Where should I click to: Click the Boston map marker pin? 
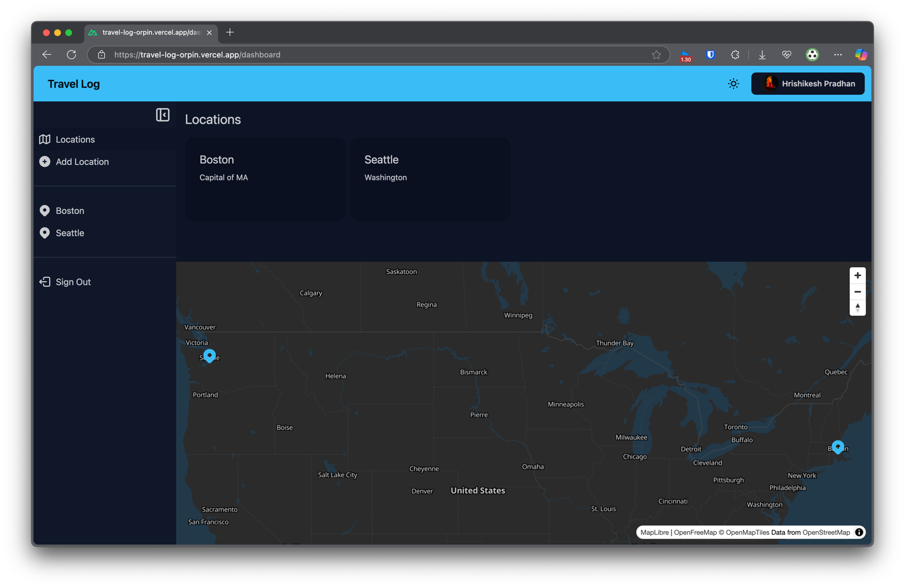click(838, 447)
